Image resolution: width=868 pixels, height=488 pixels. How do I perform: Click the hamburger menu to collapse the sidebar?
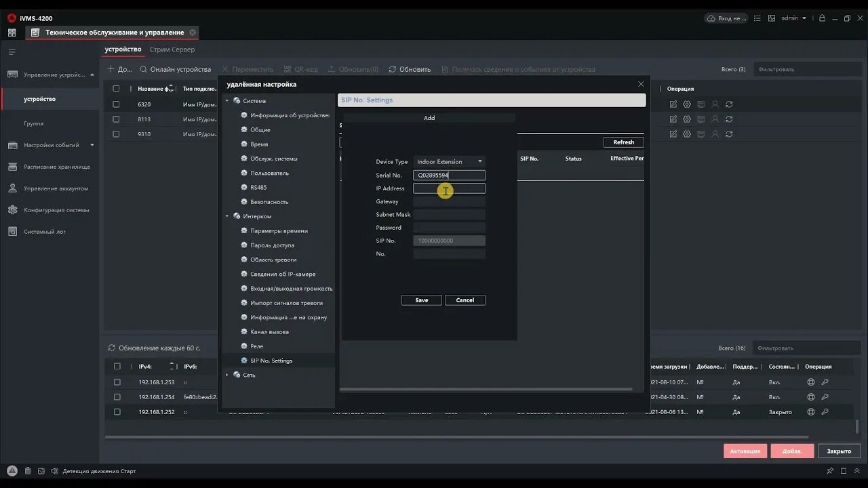point(12,52)
